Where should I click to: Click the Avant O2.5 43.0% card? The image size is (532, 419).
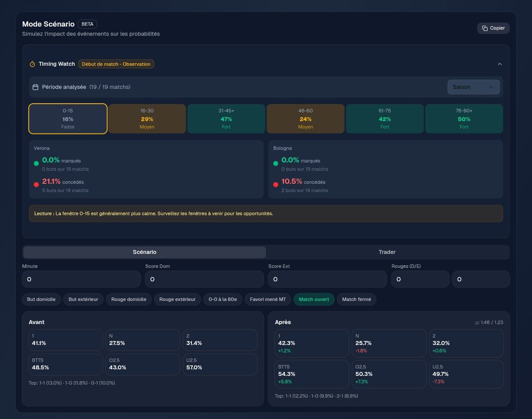[143, 364]
